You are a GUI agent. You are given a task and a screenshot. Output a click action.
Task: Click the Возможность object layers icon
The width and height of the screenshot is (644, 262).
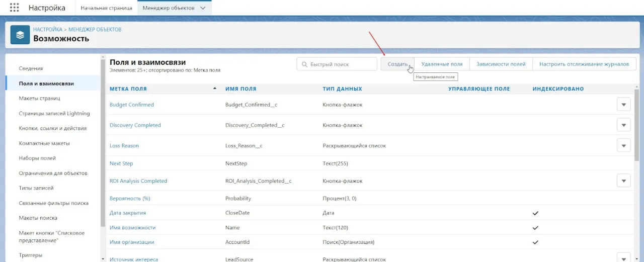[x=20, y=35]
